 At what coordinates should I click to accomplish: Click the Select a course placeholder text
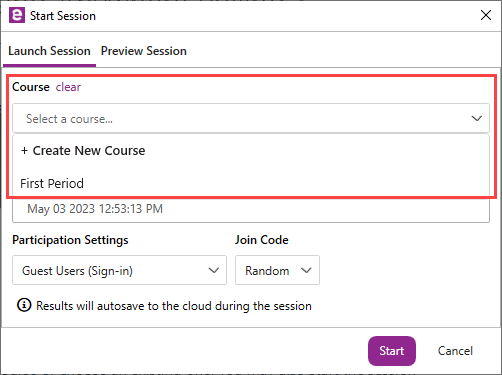pos(69,119)
